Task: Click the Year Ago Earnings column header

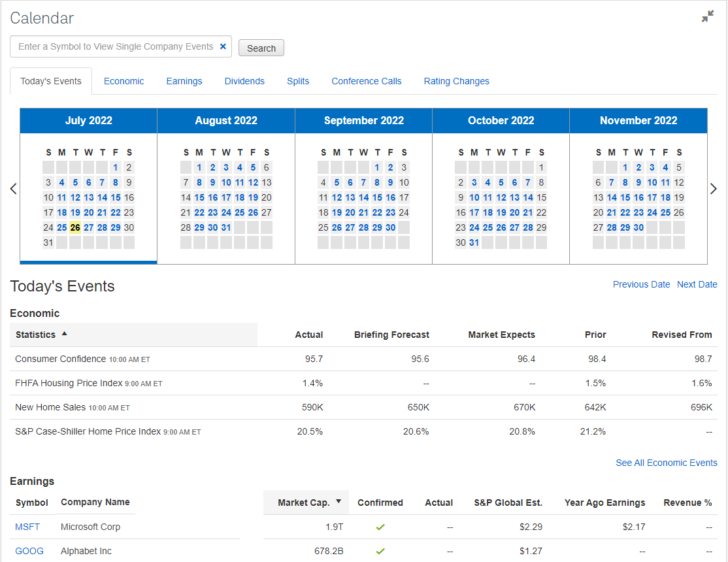Action: (x=604, y=503)
